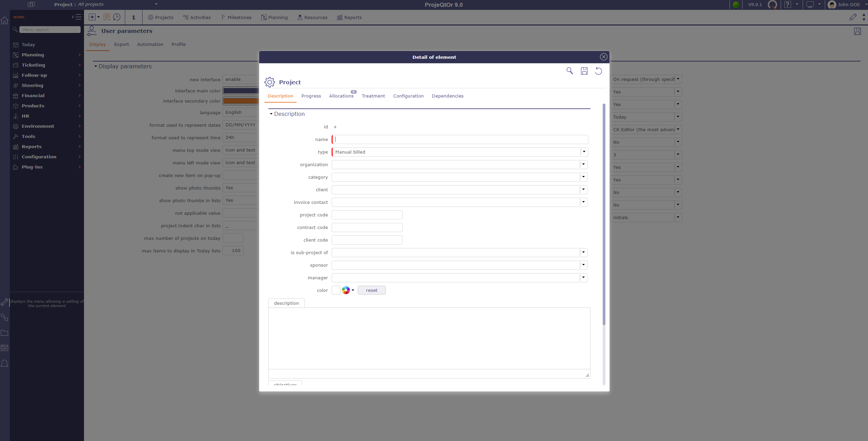
Task: Open the color wheel picker
Action: point(346,290)
